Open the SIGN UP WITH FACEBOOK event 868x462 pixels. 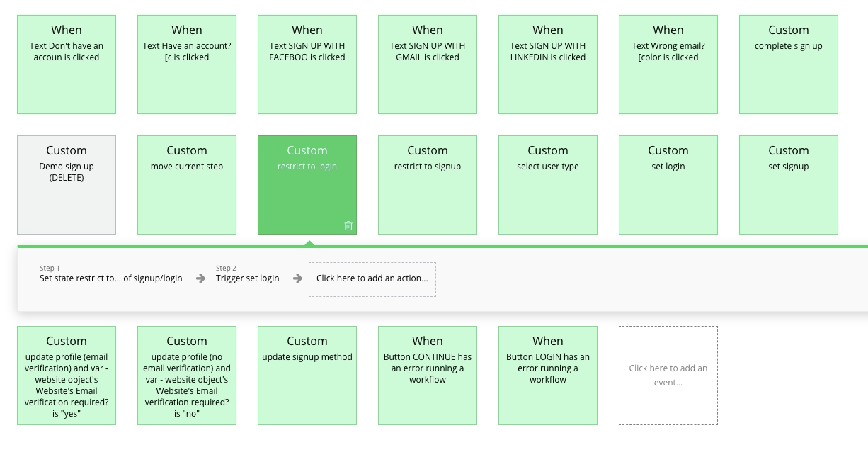point(307,64)
